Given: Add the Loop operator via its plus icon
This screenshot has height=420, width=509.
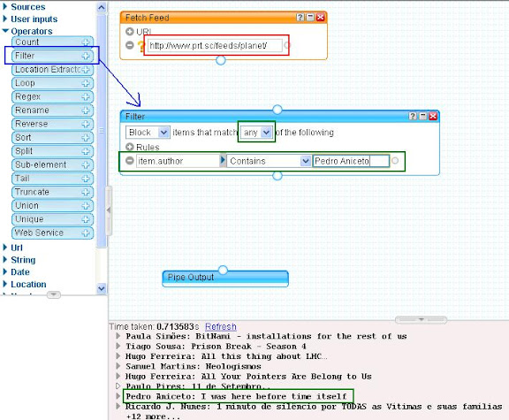Looking at the screenshot, I should [x=86, y=83].
